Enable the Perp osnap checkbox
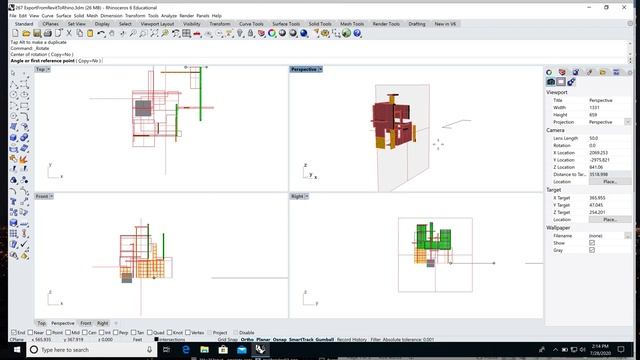 [116, 333]
